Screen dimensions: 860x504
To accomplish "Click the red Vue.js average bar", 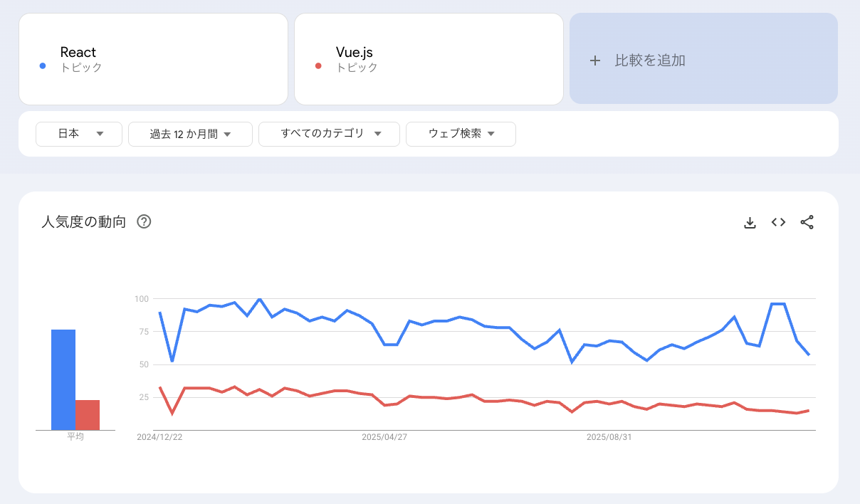I will tap(88, 414).
